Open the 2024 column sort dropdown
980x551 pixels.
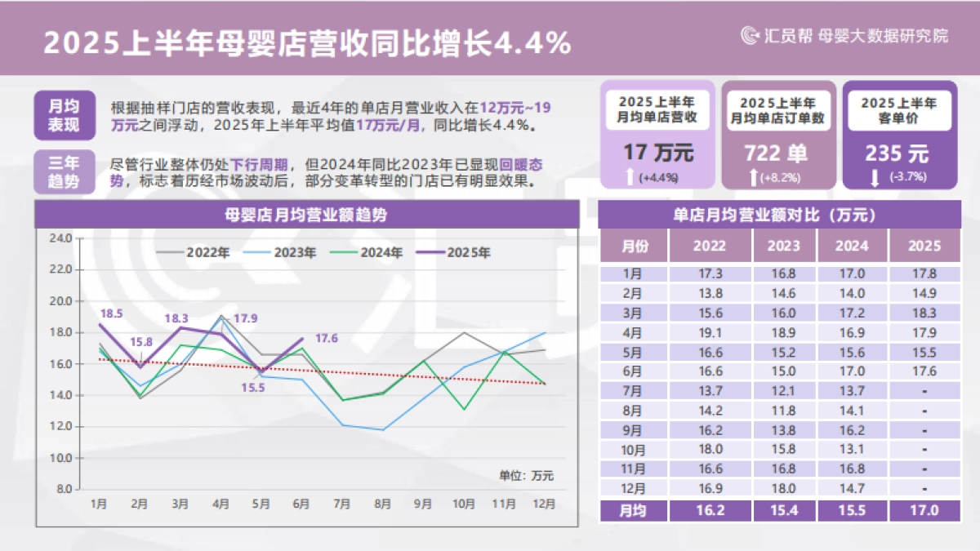pos(852,246)
